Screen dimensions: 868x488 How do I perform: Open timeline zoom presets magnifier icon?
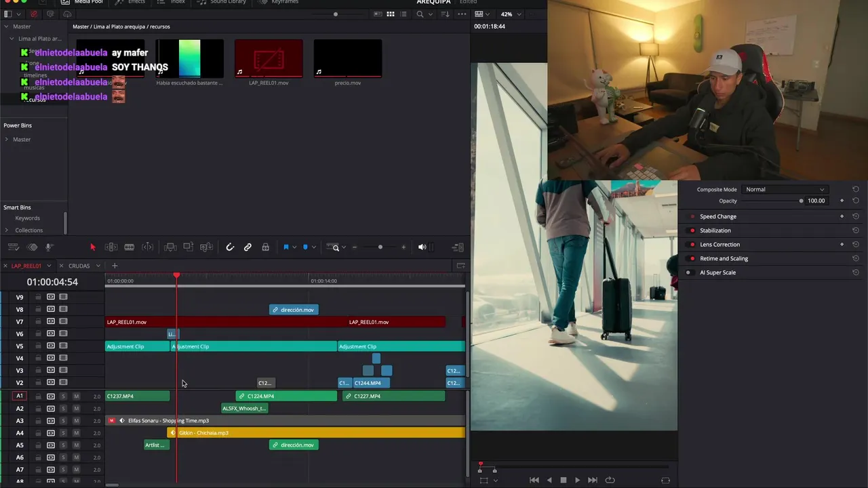pos(336,247)
